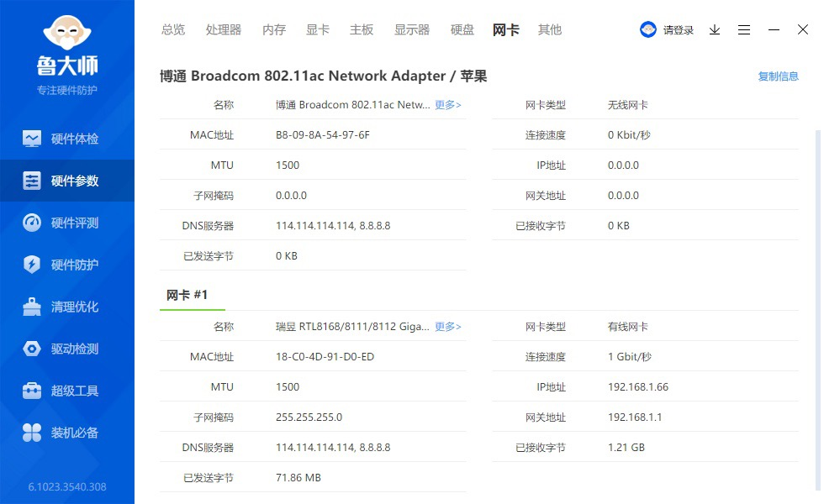This screenshot has width=824, height=504.
Task: Click the 专注硬件防护 slogan text
Action: point(67,91)
